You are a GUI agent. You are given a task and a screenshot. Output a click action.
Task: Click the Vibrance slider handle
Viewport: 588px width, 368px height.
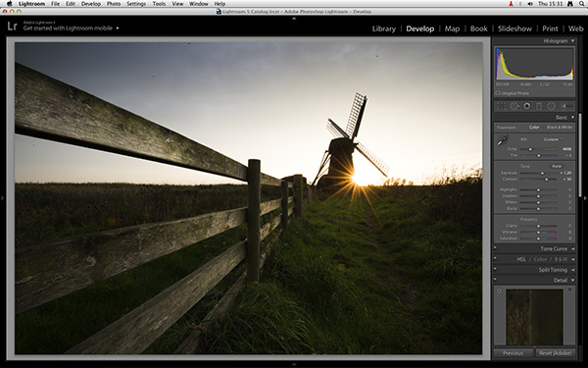538,233
